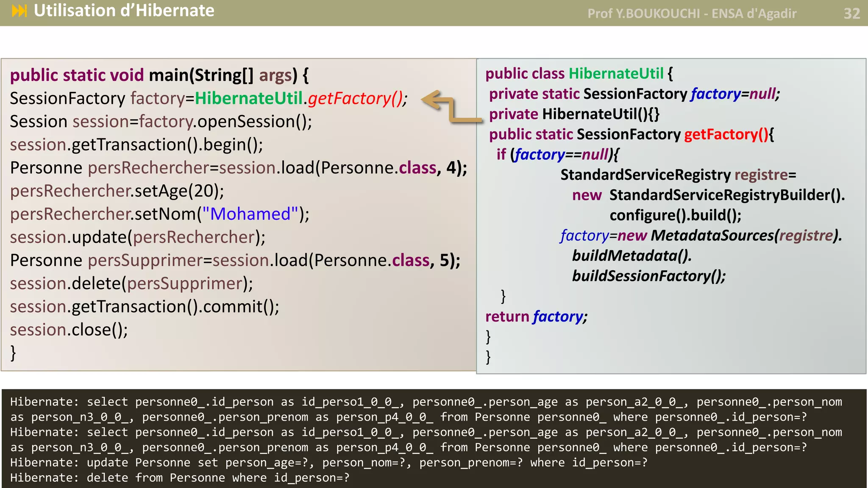The height and width of the screenshot is (488, 868).
Task: Click the line 'session.update(persRechercher);'
Action: [138, 237]
